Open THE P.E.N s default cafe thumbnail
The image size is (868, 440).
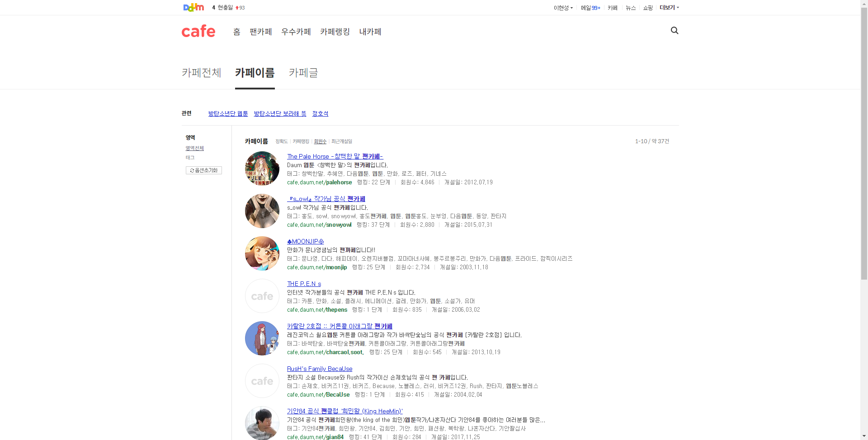[262, 296]
